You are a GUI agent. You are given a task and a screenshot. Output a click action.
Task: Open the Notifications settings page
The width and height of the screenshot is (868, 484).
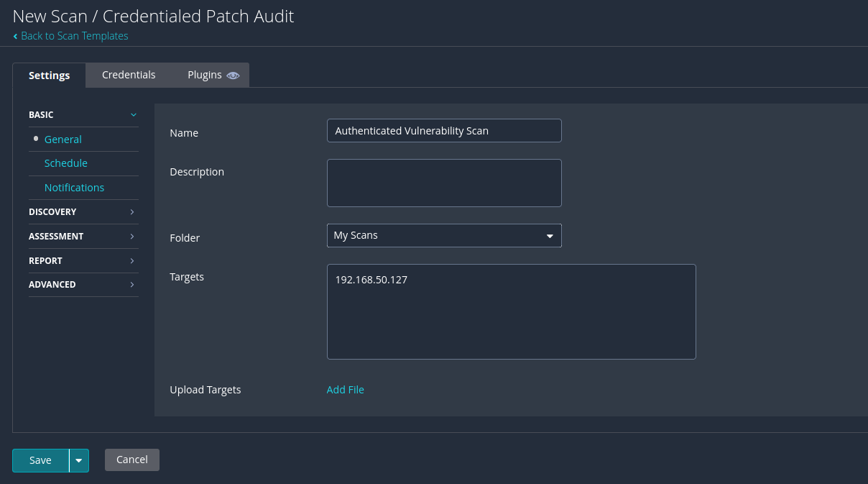click(x=74, y=188)
